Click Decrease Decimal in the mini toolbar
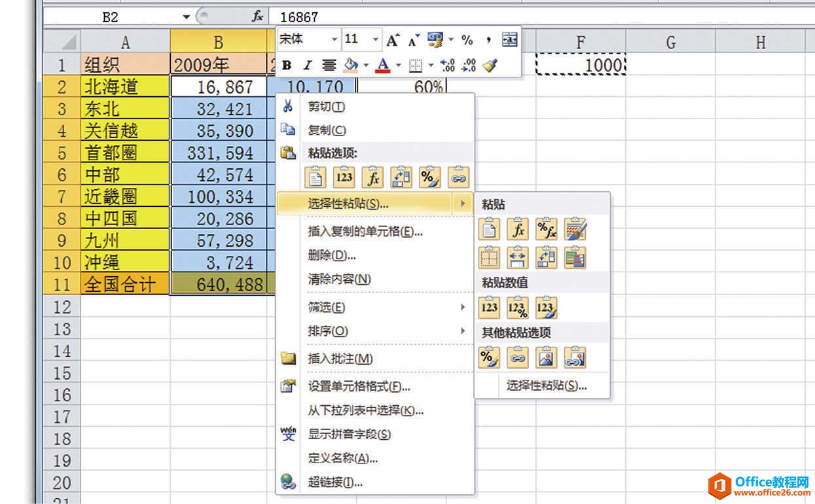Image resolution: width=815 pixels, height=504 pixels. 469,65
